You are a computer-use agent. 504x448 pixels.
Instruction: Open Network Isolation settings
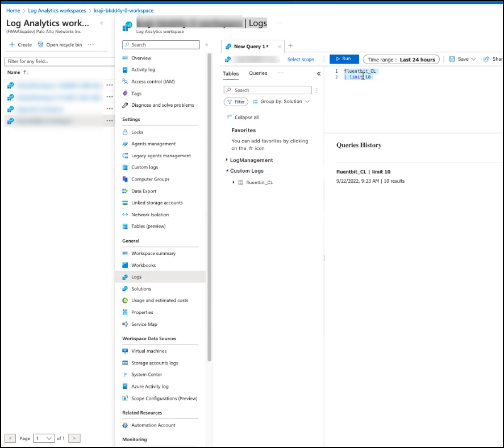(150, 215)
